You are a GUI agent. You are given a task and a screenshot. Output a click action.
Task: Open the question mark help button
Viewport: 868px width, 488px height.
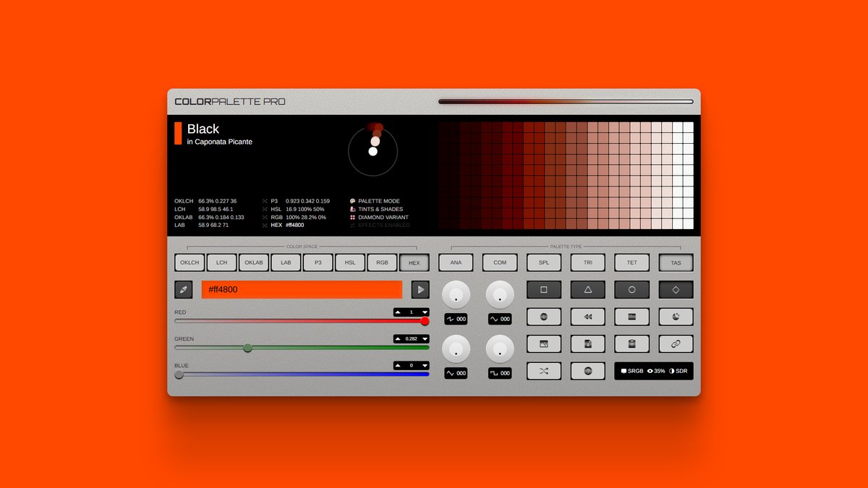pos(588,371)
